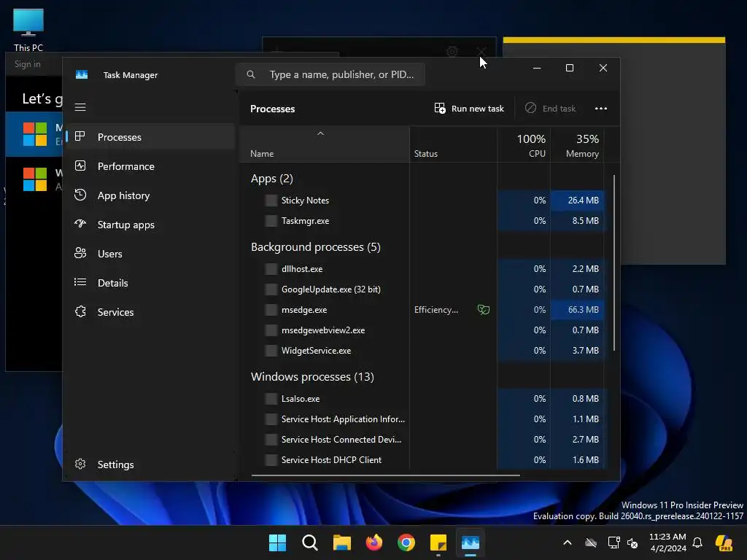Sort by the Status column header

coord(453,145)
